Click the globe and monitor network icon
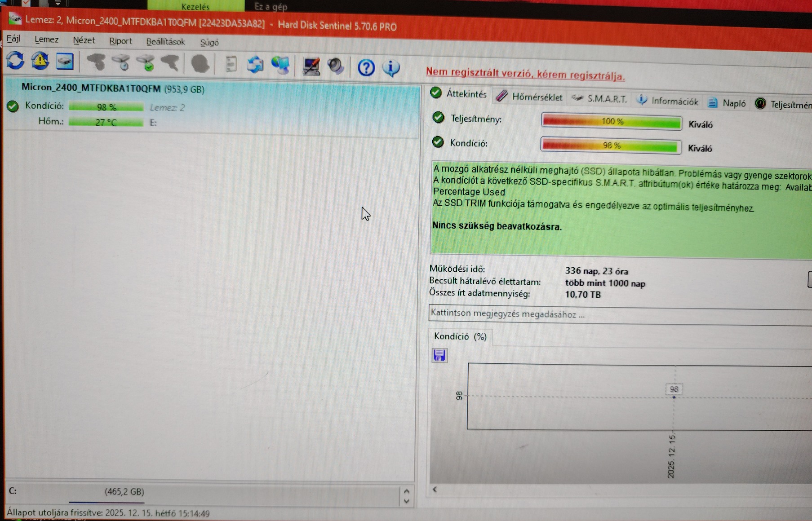 [281, 66]
